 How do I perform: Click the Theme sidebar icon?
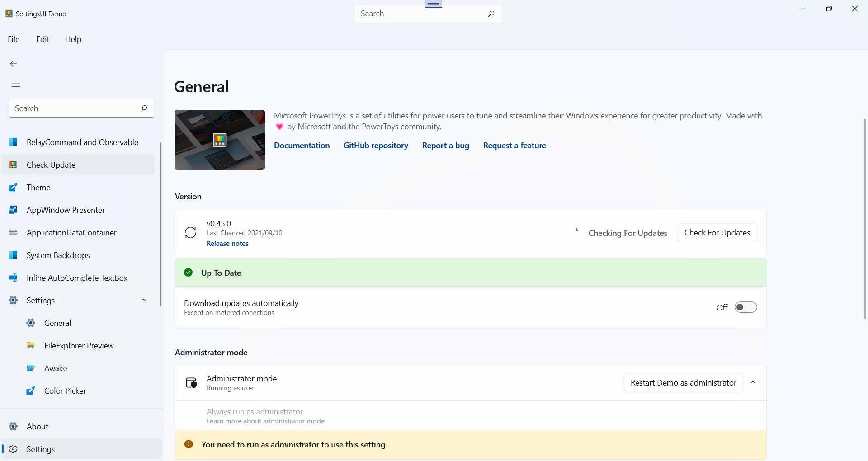click(x=14, y=188)
